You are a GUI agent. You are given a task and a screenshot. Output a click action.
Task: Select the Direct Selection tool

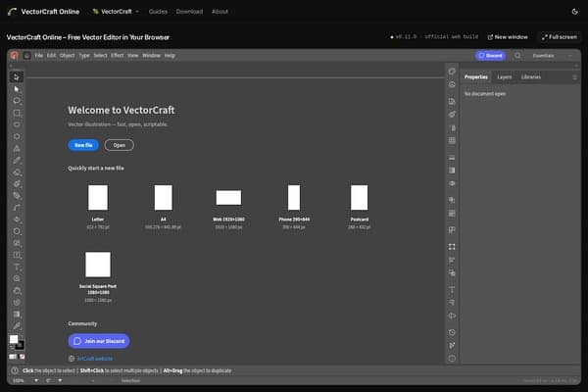[17, 89]
